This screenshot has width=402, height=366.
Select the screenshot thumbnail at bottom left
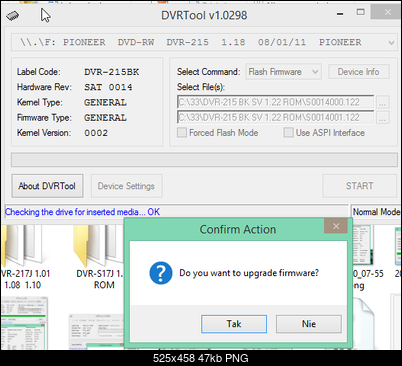[24, 323]
